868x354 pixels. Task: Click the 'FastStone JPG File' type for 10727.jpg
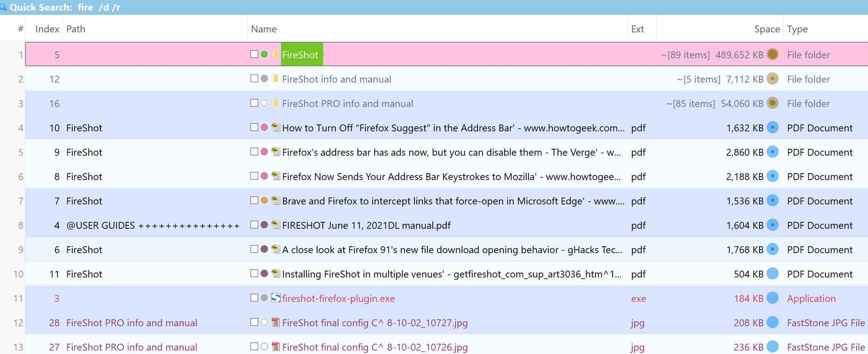pos(826,323)
